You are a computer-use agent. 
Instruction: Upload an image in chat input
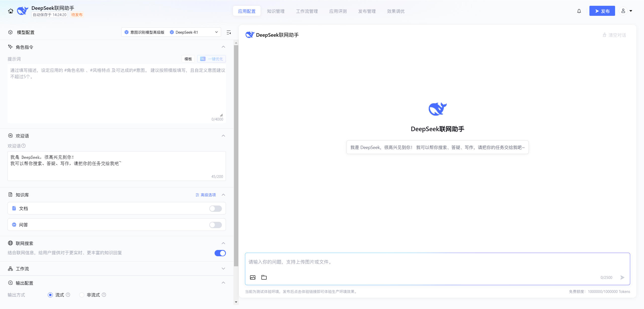pos(253,277)
